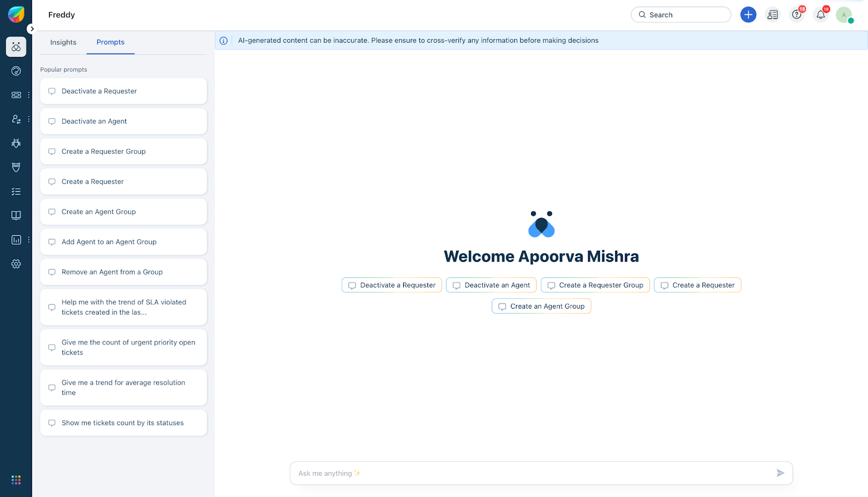Click the blue plus create button
This screenshot has height=497, width=868.
pos(749,15)
